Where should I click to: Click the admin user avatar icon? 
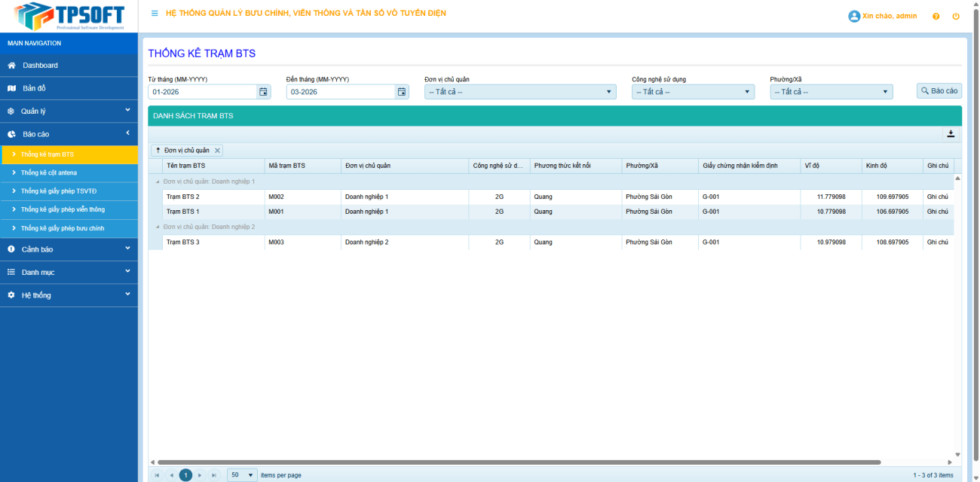click(854, 16)
